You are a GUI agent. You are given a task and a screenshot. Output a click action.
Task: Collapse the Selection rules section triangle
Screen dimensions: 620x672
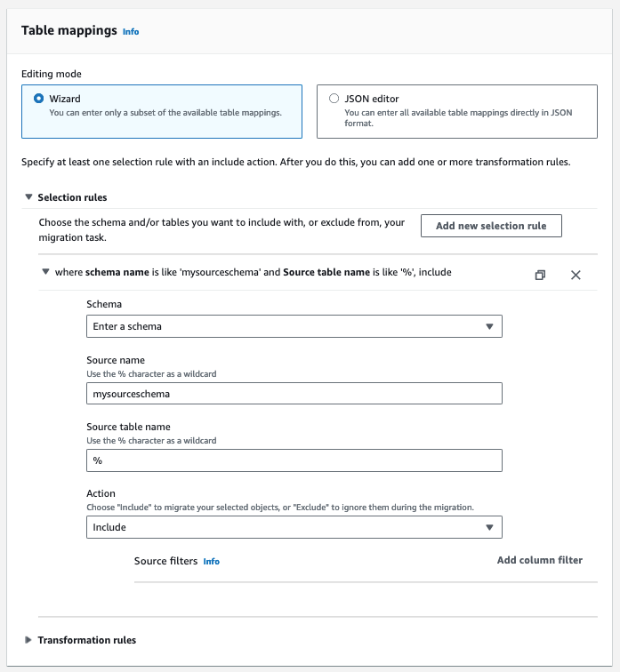(x=28, y=197)
